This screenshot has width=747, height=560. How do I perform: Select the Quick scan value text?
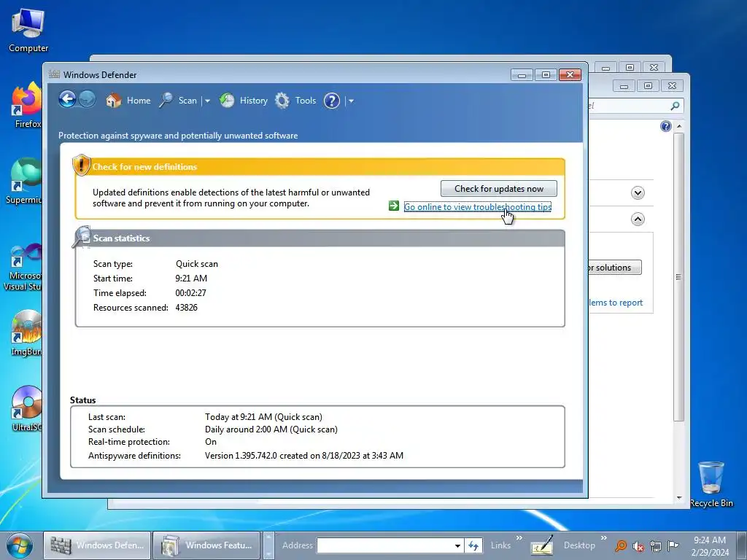point(197,264)
